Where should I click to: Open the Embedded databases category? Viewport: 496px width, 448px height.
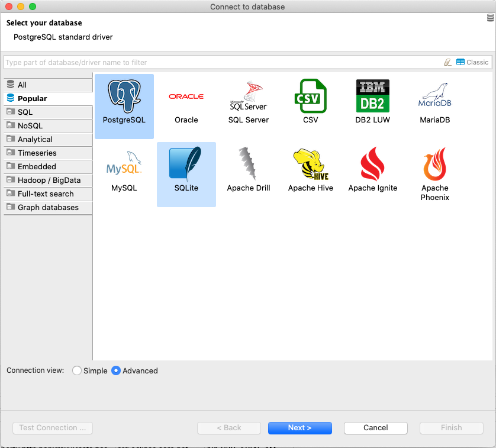48,166
